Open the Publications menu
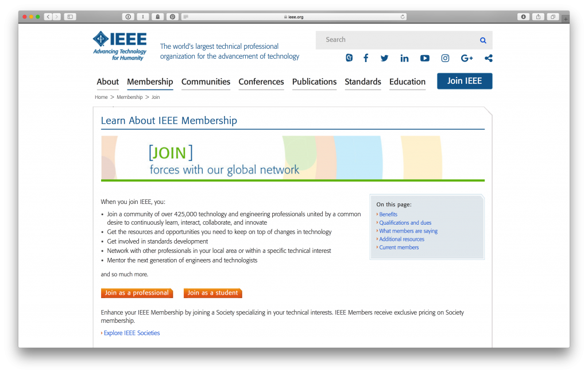Image resolution: width=588 pixels, height=374 pixels. click(x=314, y=82)
